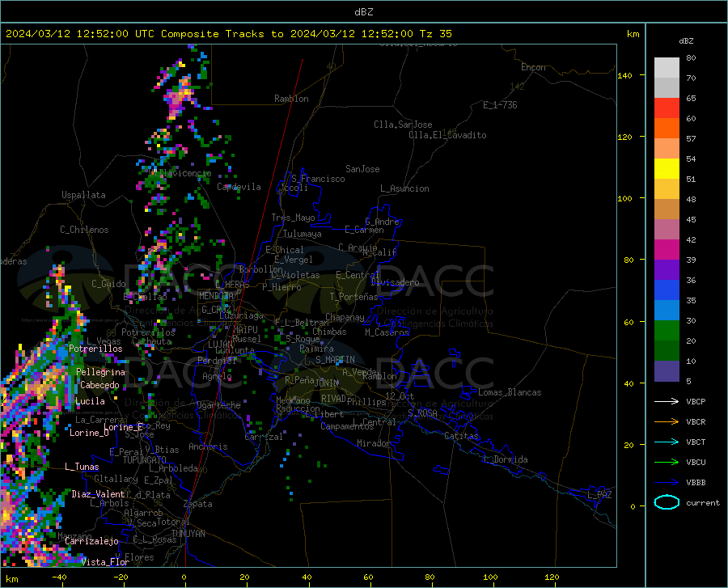Click the Vista_Flor label
The height and width of the screenshot is (588, 728).
click(105, 562)
